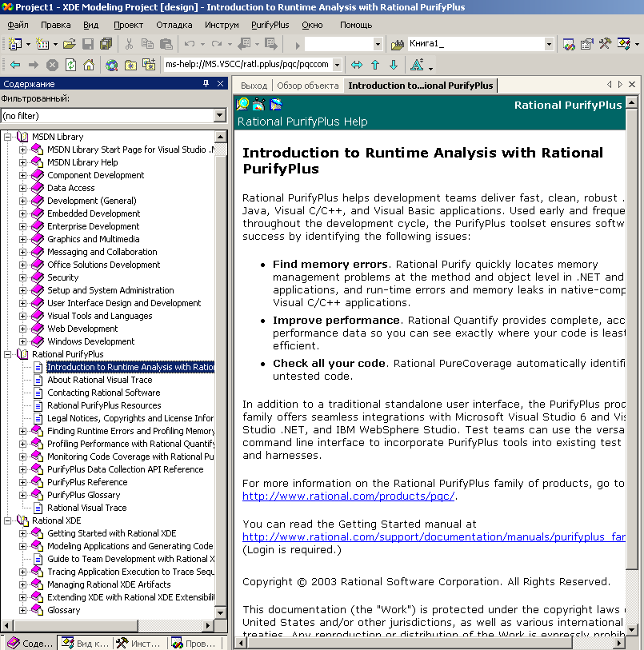
Task: Open the Properties Window toolbar icon
Action: tap(586, 43)
